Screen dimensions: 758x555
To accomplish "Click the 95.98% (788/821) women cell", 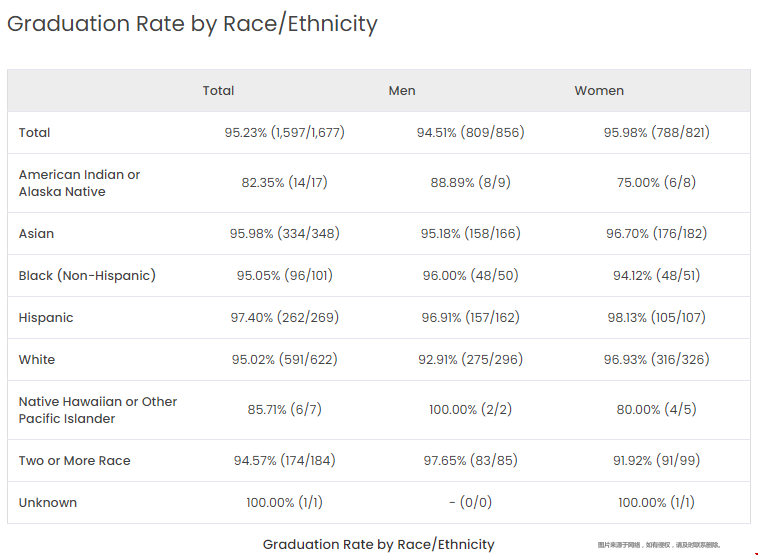I will [x=656, y=133].
